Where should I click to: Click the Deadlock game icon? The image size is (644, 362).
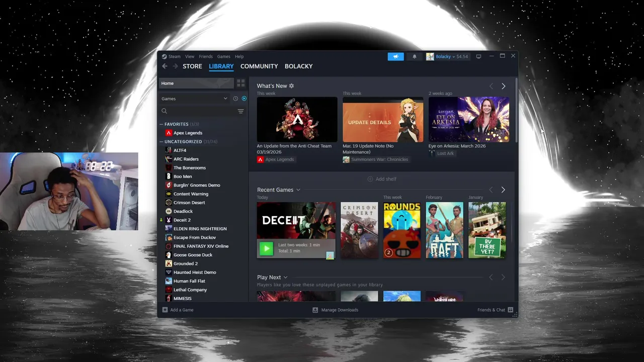coord(169,211)
